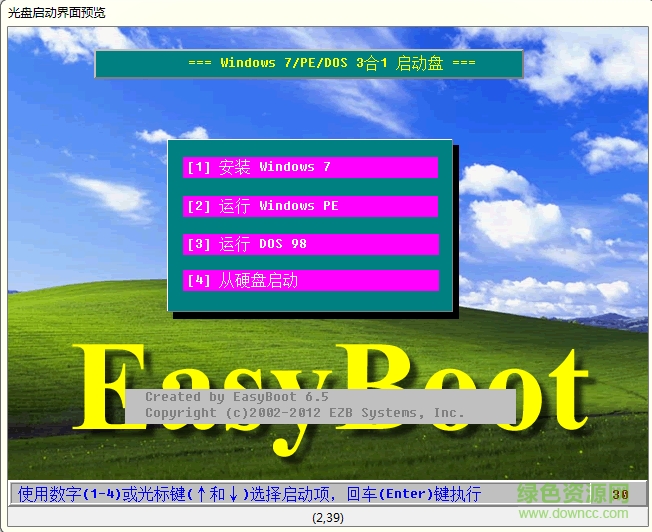This screenshot has width=652, height=532.
Task: Click the Windows 7/PE/DOS 3合1 启动盘 title banner
Action: 309,64
